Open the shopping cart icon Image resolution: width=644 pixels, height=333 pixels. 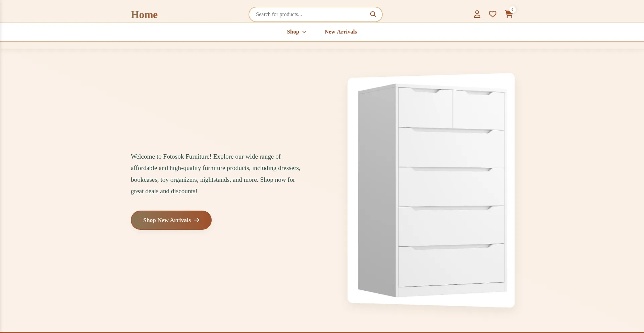(x=508, y=14)
